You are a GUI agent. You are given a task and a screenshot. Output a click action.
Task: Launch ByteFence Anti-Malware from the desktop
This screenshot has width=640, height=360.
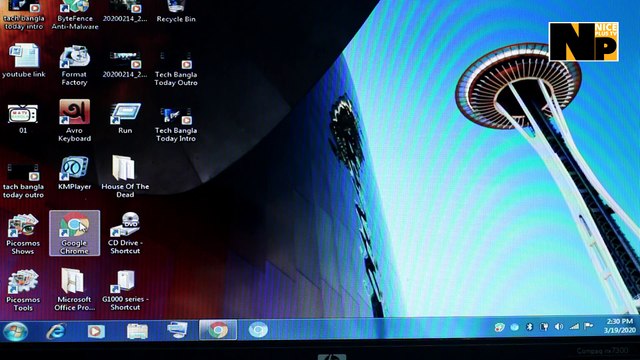coord(75,15)
